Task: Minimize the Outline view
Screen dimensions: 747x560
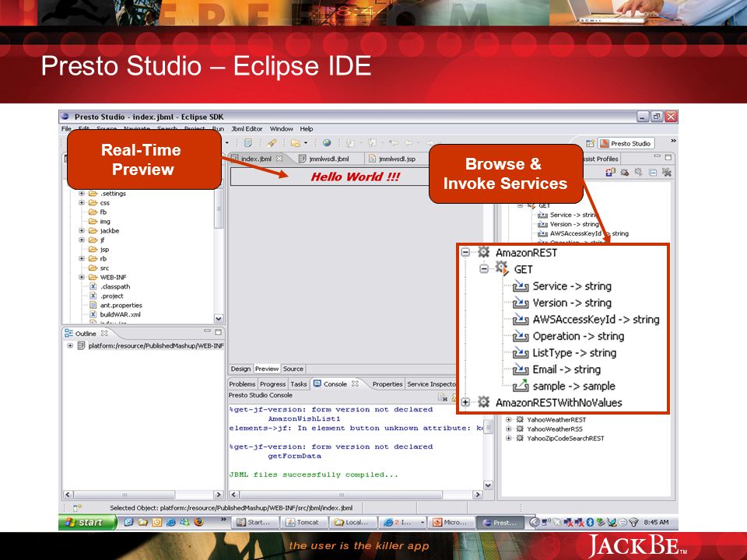Action: coord(207,331)
